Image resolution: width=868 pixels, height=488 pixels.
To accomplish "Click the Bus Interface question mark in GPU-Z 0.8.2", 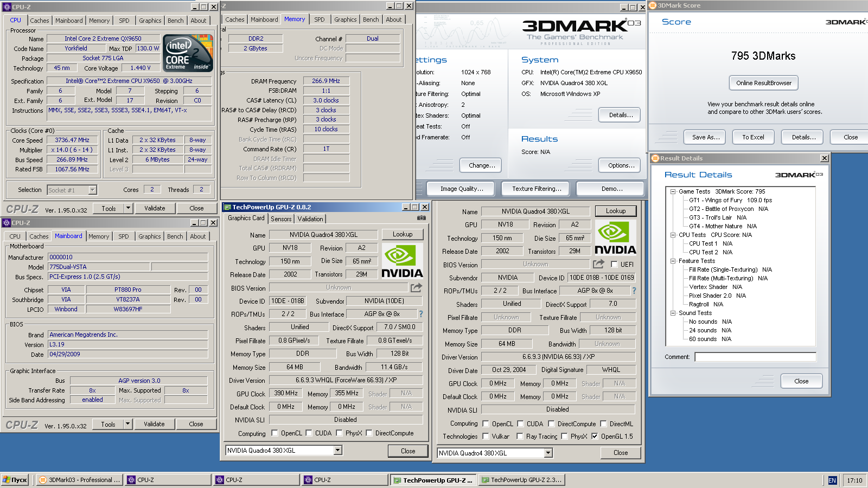I will click(420, 314).
